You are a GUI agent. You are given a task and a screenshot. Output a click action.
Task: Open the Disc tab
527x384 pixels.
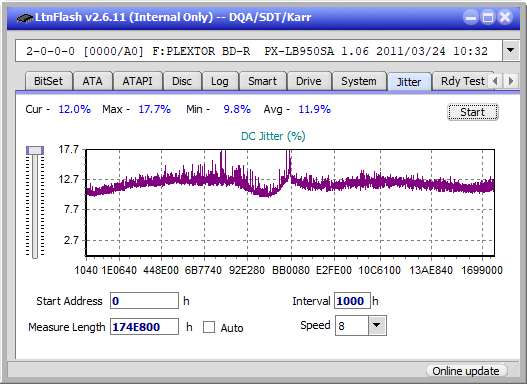[182, 81]
